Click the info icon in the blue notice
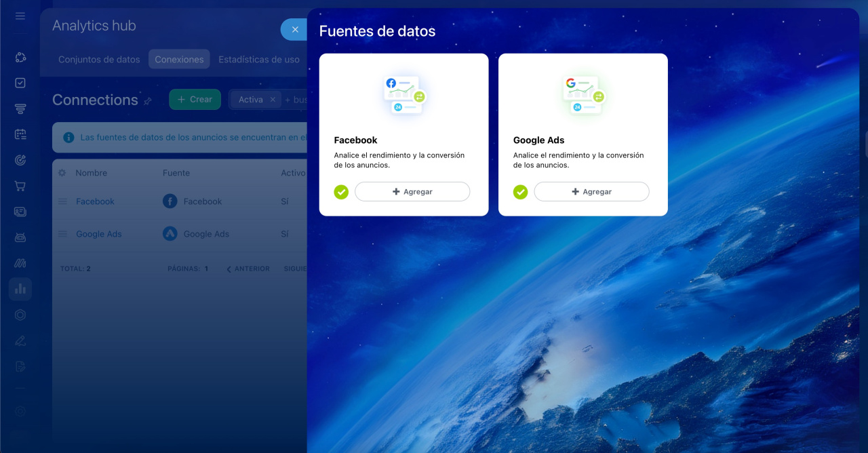Screen dimensions: 868x453 click(68, 137)
